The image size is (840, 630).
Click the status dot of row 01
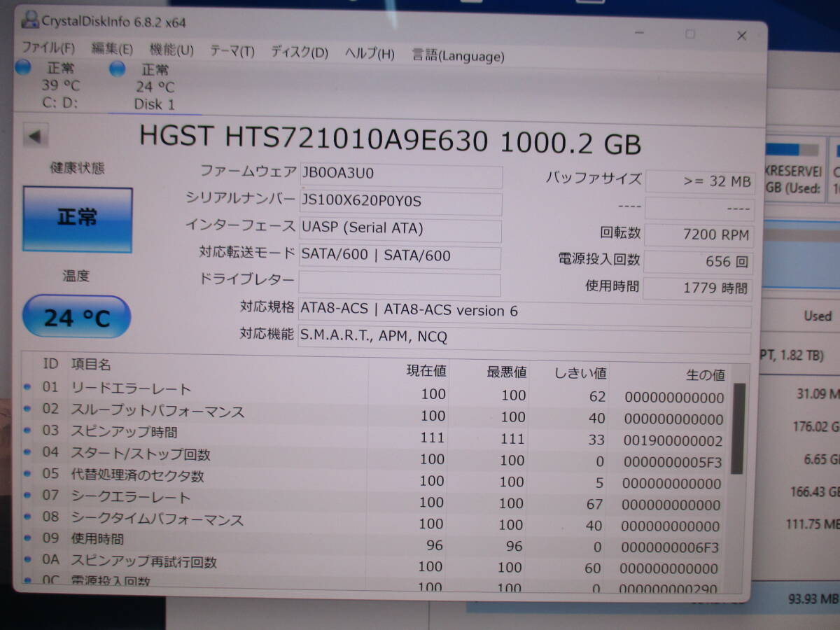[x=28, y=386]
